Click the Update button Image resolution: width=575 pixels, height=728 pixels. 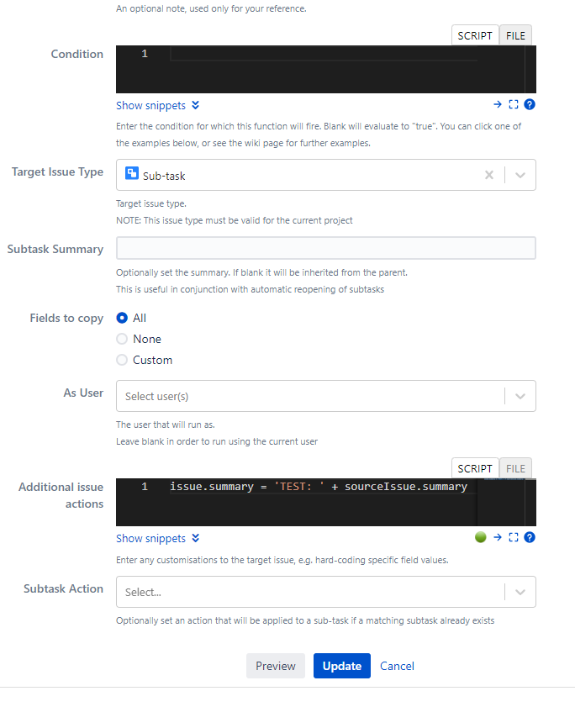click(341, 665)
